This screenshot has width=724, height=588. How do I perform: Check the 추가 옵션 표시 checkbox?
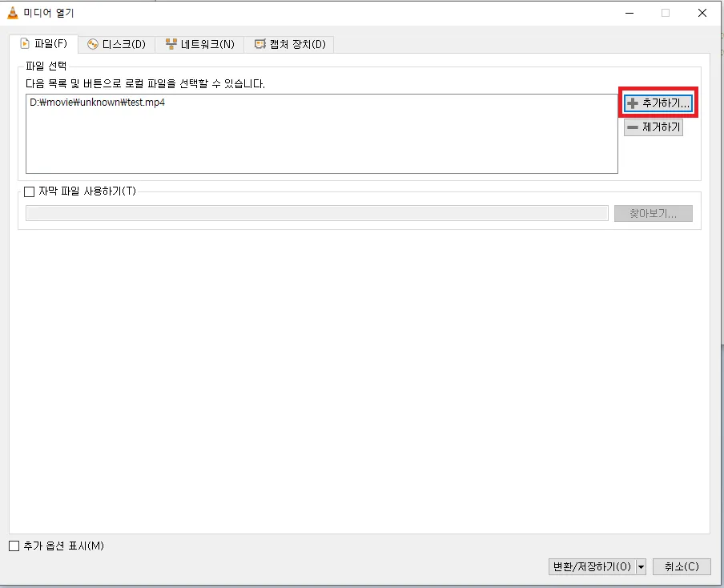click(x=14, y=546)
